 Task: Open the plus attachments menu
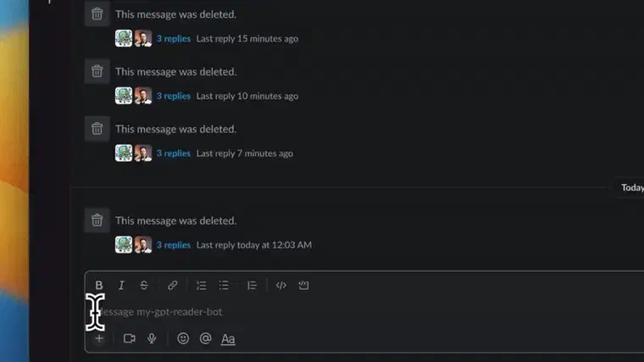(x=99, y=338)
